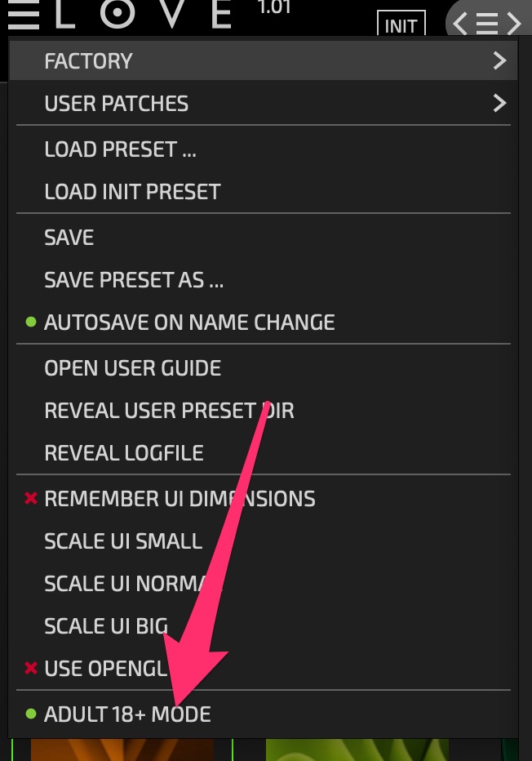Select Save in the menu
Viewport: 532px width, 761px height.
click(x=69, y=238)
